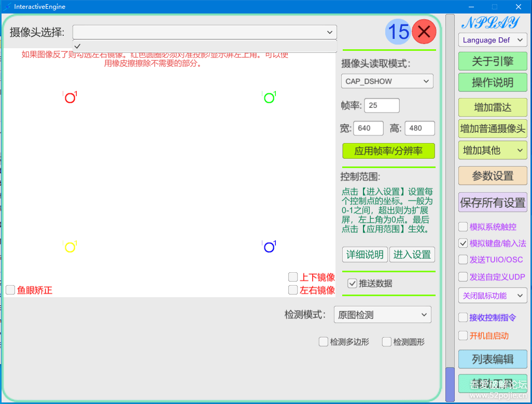Click the InteractiveEngine title bar app icon

click(x=7, y=7)
